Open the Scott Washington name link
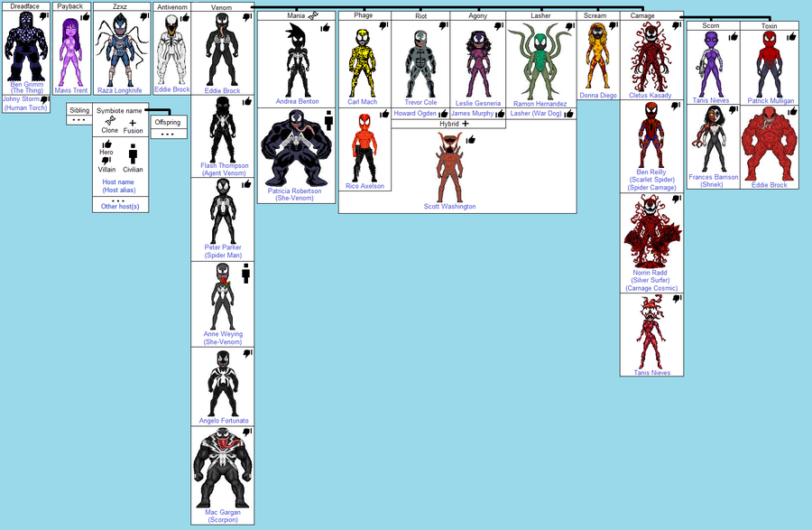 click(x=449, y=206)
